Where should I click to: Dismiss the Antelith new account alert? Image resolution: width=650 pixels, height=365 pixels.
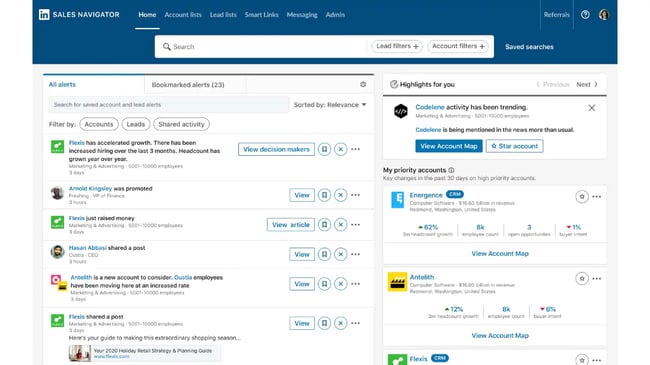tap(341, 284)
